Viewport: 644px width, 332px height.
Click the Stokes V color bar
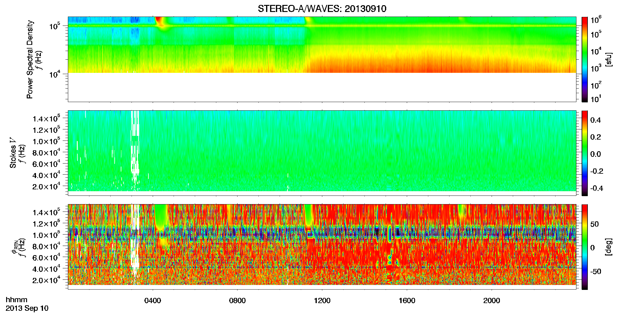click(584, 153)
